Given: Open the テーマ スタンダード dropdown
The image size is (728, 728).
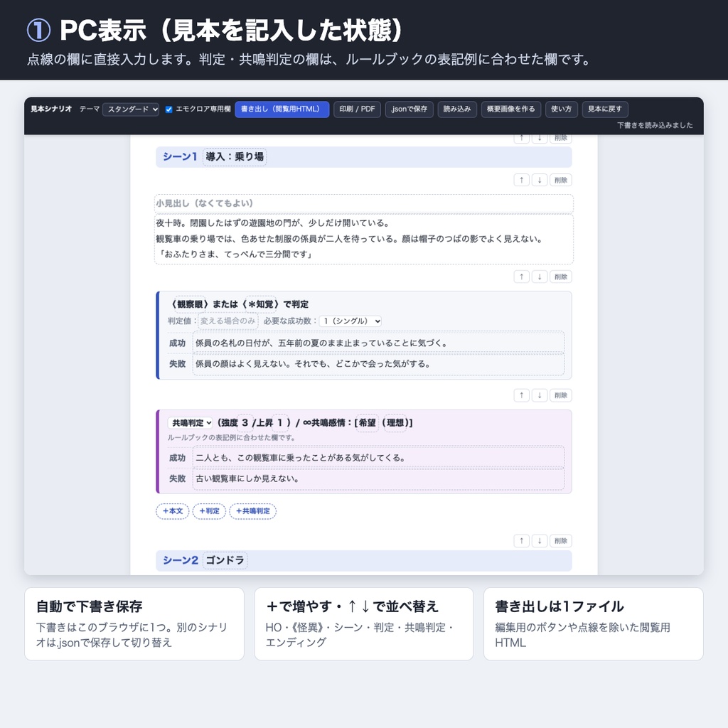Looking at the screenshot, I should click(x=131, y=109).
